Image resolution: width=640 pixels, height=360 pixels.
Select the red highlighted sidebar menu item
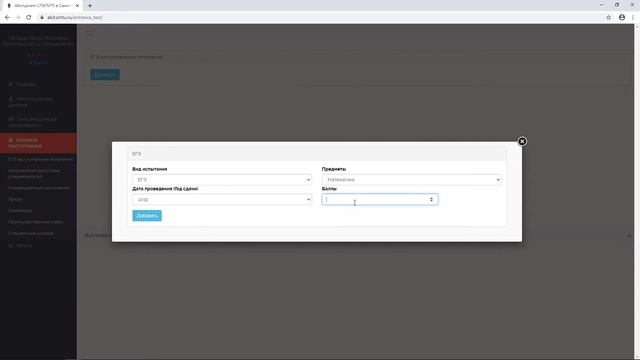coord(38,143)
